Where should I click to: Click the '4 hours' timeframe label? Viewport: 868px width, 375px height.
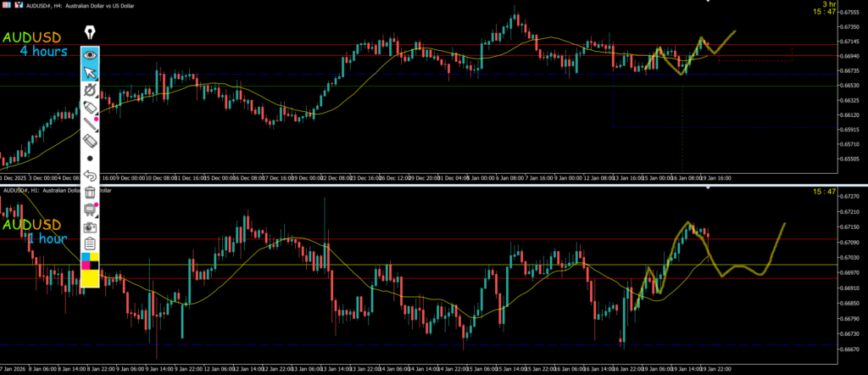click(x=43, y=52)
